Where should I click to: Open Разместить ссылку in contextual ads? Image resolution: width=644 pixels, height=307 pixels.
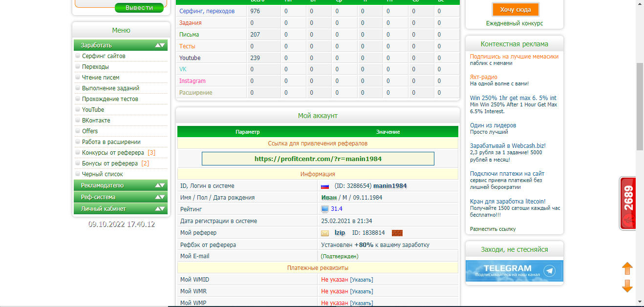coord(493,229)
